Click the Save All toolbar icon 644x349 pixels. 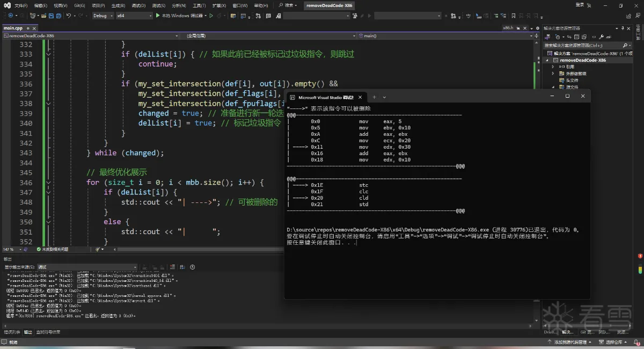coord(58,16)
